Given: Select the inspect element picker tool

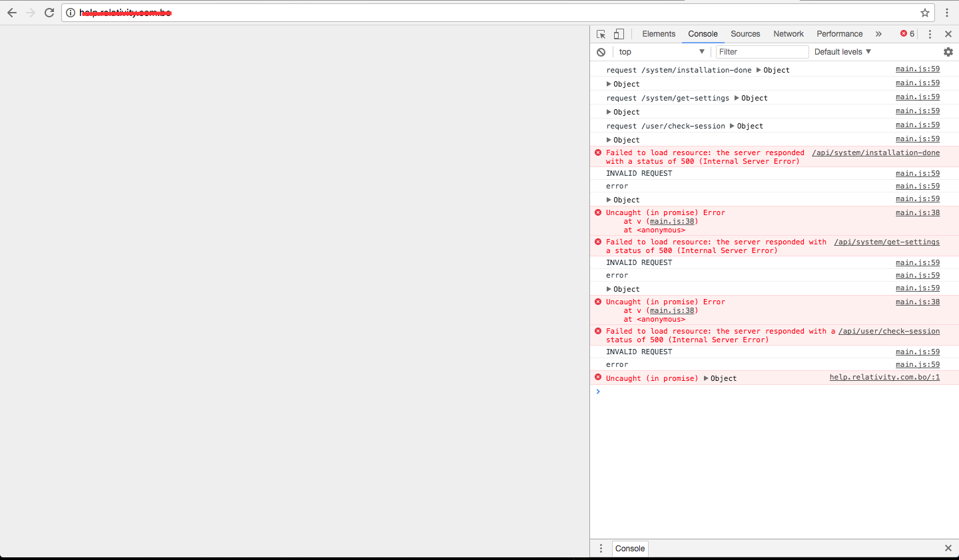Looking at the screenshot, I should pyautogui.click(x=600, y=33).
